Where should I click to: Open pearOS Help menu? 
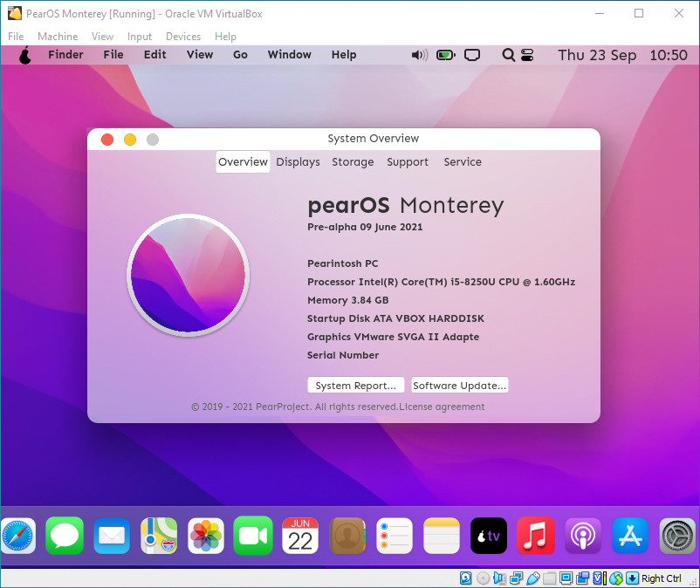click(x=344, y=55)
